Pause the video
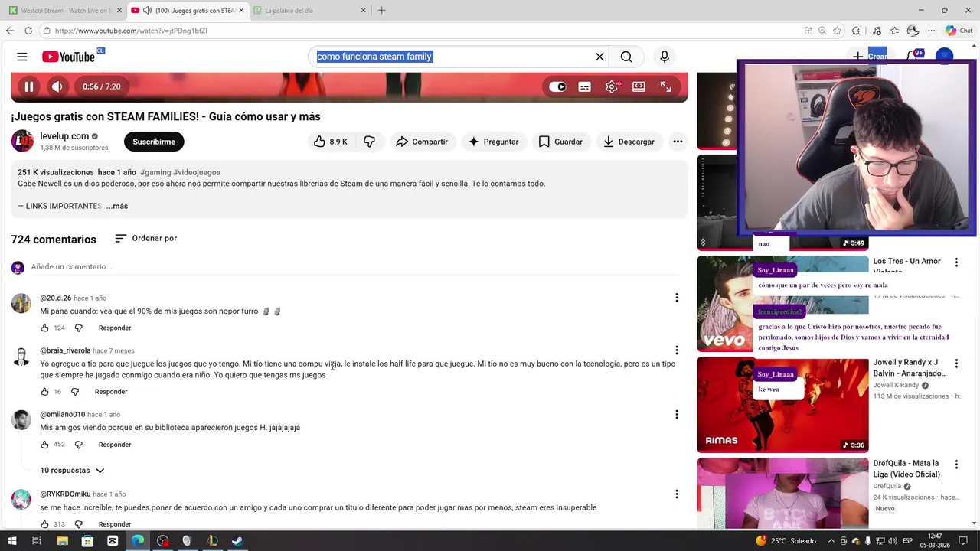 29,86
